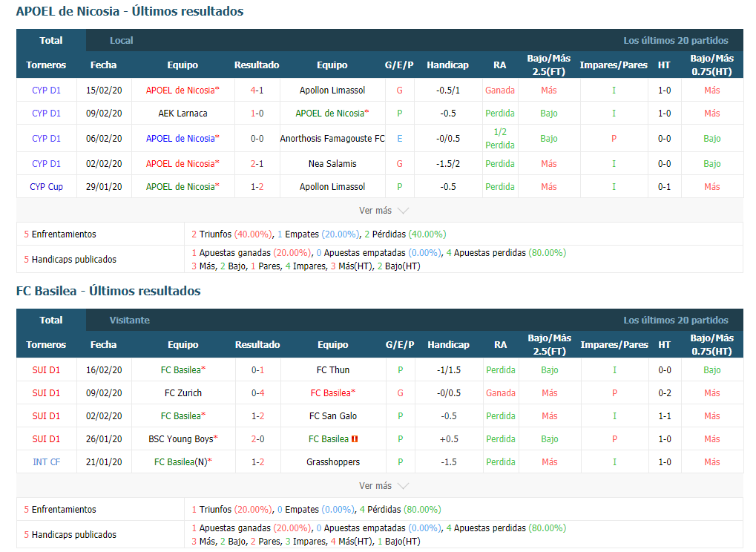
Task: Click HT score 1-1 in FC San Galo row
Action: [665, 416]
